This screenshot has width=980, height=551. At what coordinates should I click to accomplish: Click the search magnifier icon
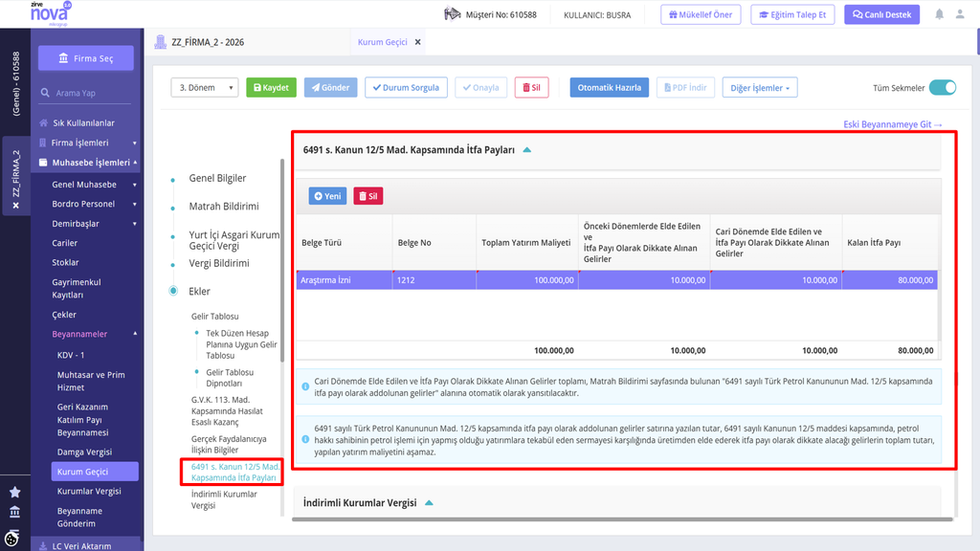pyautogui.click(x=45, y=93)
